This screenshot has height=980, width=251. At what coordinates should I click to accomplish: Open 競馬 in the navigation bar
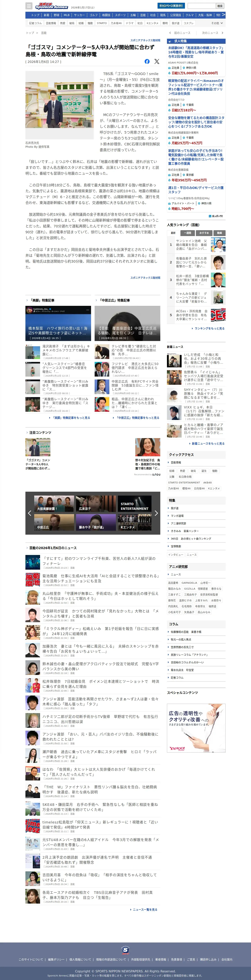click(x=163, y=15)
